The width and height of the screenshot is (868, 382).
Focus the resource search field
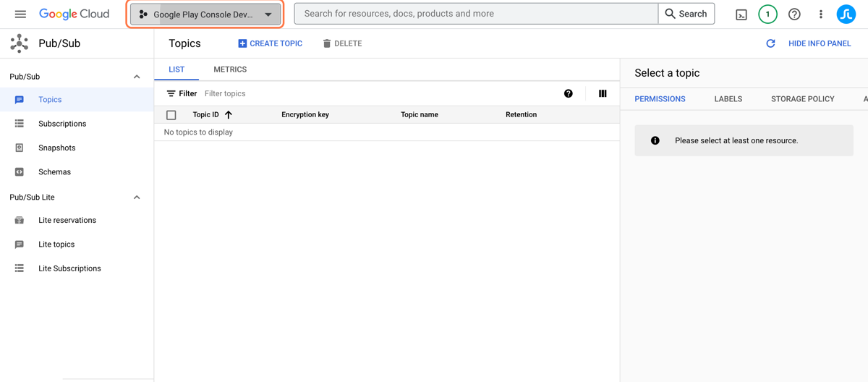pyautogui.click(x=477, y=14)
